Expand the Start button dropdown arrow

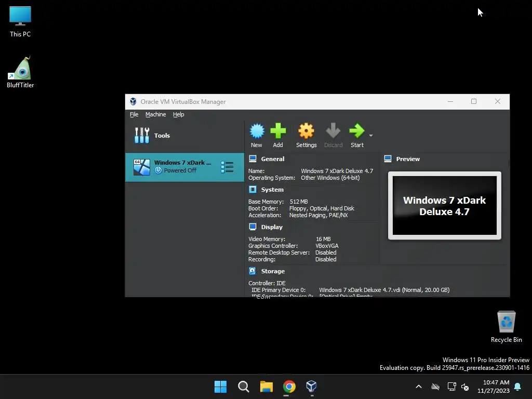click(x=371, y=136)
